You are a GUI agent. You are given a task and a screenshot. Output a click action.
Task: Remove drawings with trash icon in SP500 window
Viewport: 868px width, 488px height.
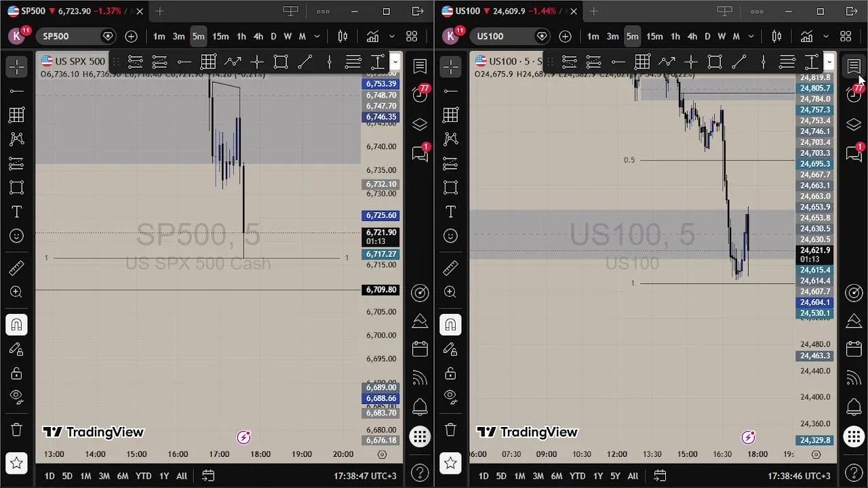17,430
